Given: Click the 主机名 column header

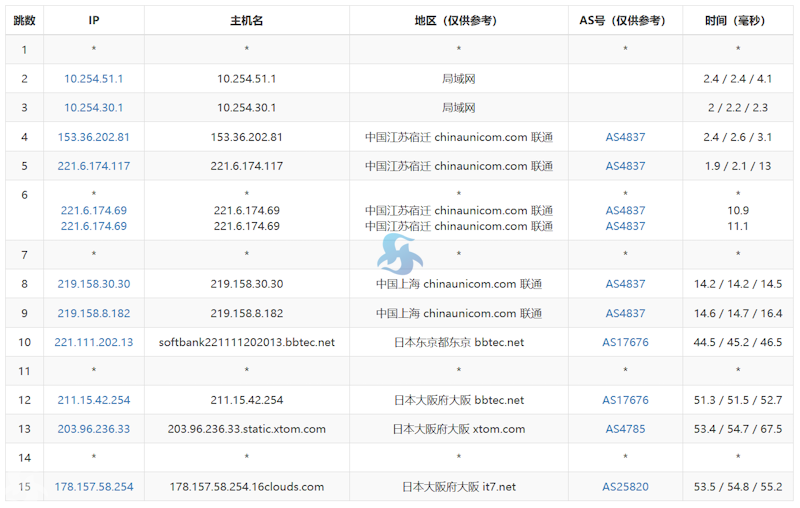Looking at the screenshot, I should click(246, 20).
